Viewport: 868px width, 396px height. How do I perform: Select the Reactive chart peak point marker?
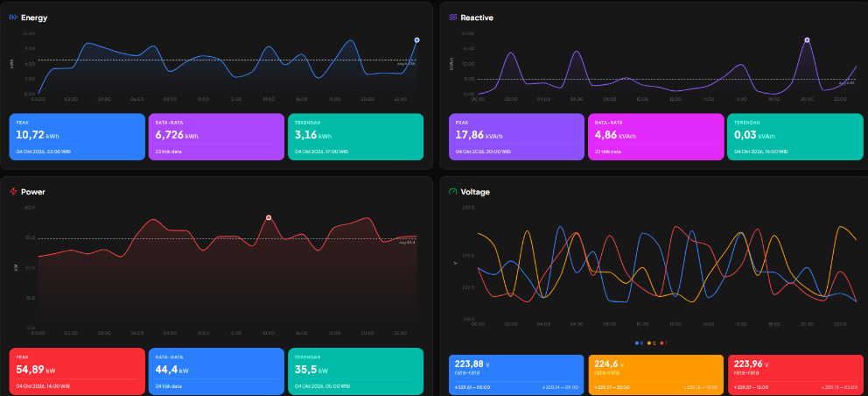click(x=807, y=40)
